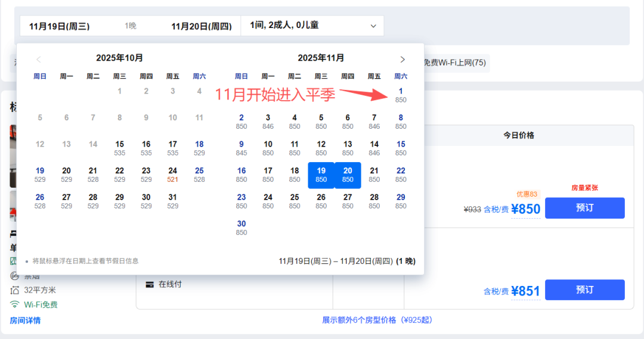
Task: Open the room and guest count dropdown
Action: [312, 26]
